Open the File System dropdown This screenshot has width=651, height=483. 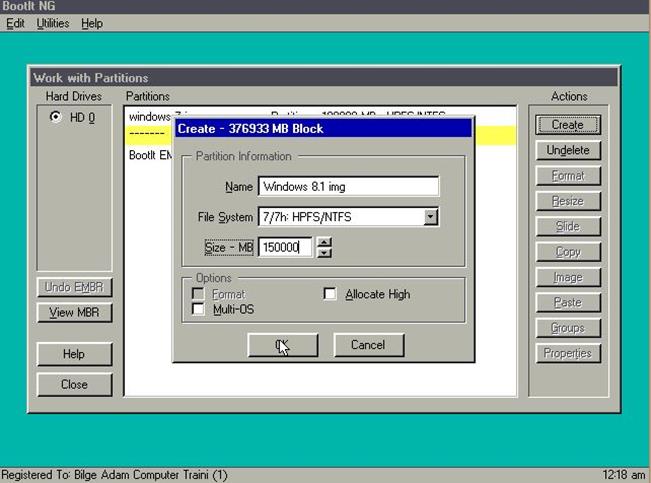click(431, 216)
